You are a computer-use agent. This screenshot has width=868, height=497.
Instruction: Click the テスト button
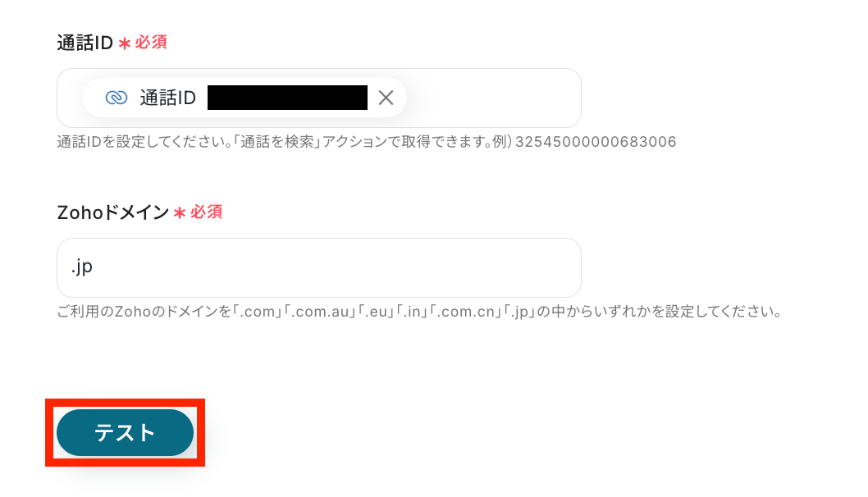click(125, 432)
